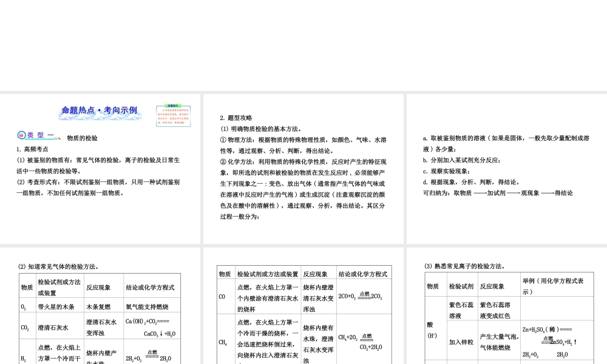
Task: Click the paragraph starting ② 化学方法
Action: pos(303,189)
